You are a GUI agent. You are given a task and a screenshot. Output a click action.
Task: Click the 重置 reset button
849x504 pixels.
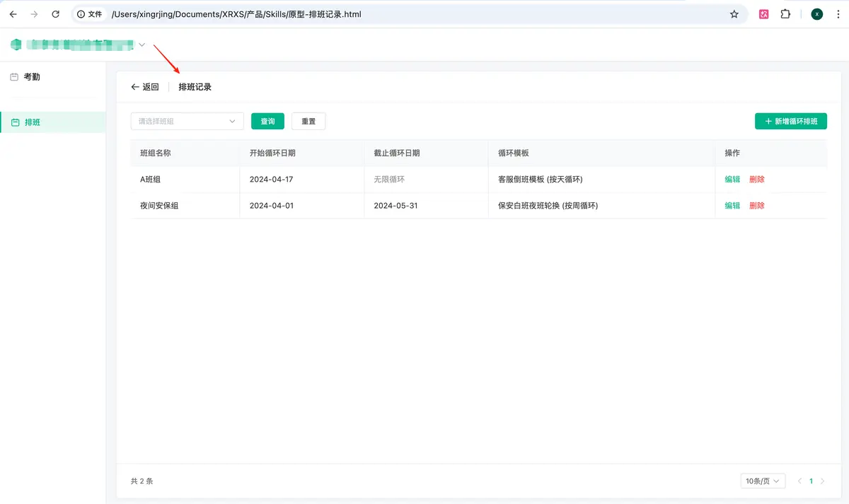[308, 122]
